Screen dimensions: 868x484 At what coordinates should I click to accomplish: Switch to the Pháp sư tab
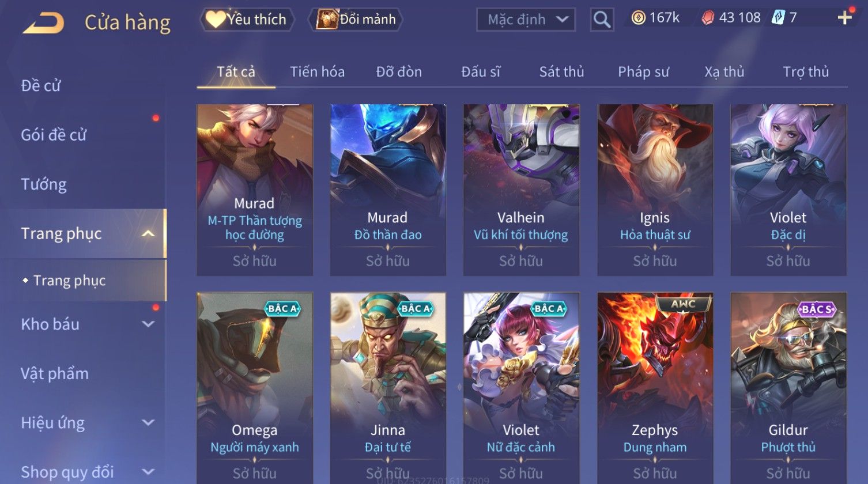click(643, 72)
